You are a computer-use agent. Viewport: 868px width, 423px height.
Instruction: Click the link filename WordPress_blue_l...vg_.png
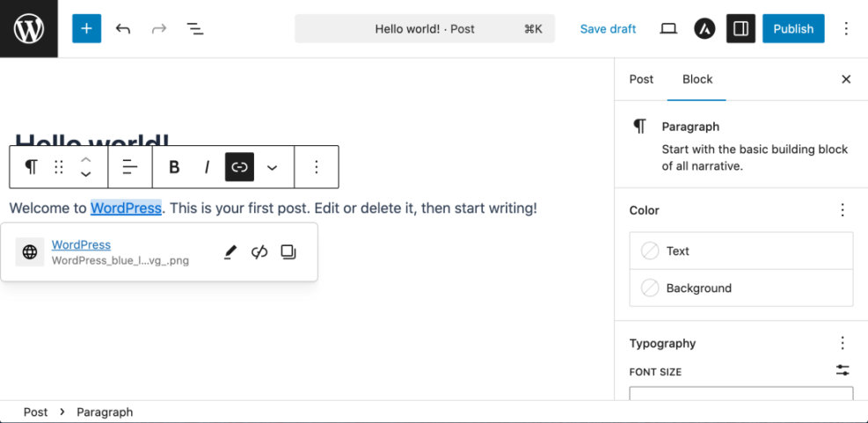(120, 260)
